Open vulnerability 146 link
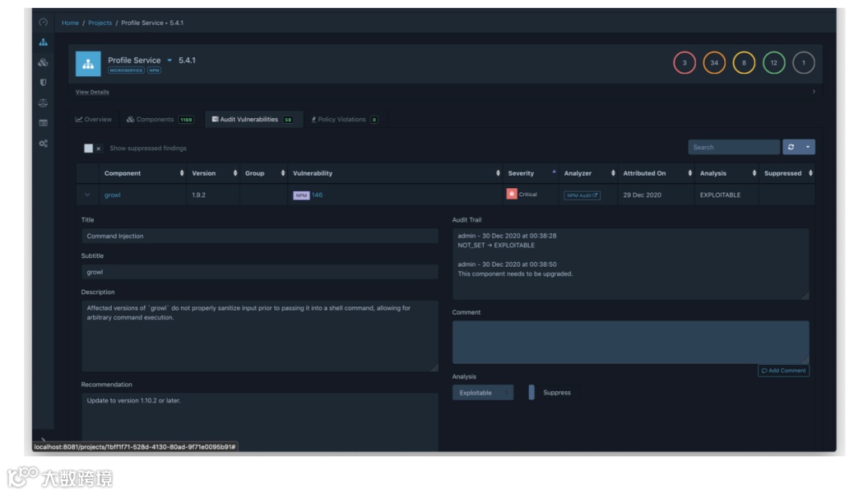Screen dimensions: 868x494 click(317, 194)
